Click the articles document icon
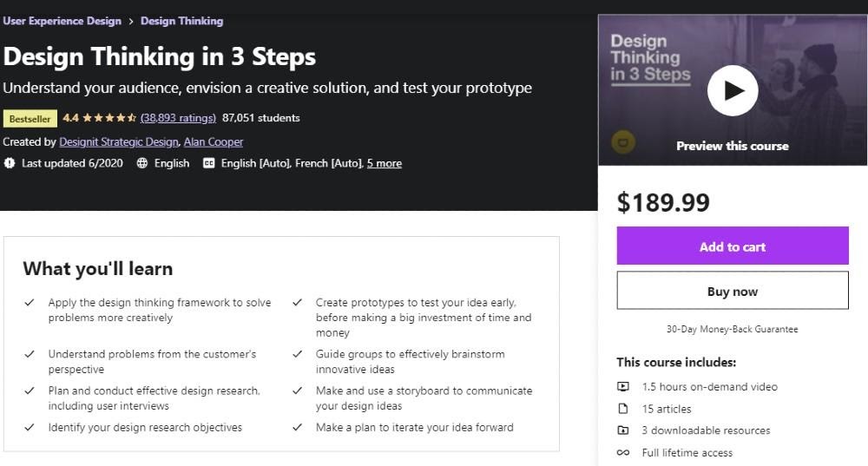This screenshot has width=868, height=466. coord(622,409)
